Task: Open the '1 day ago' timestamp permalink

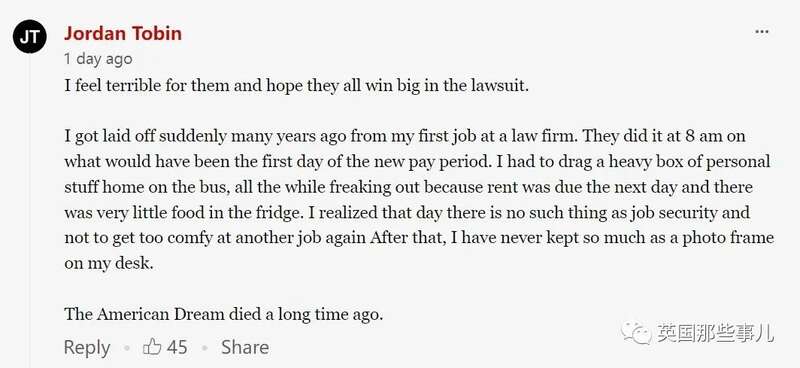Action: pos(98,59)
